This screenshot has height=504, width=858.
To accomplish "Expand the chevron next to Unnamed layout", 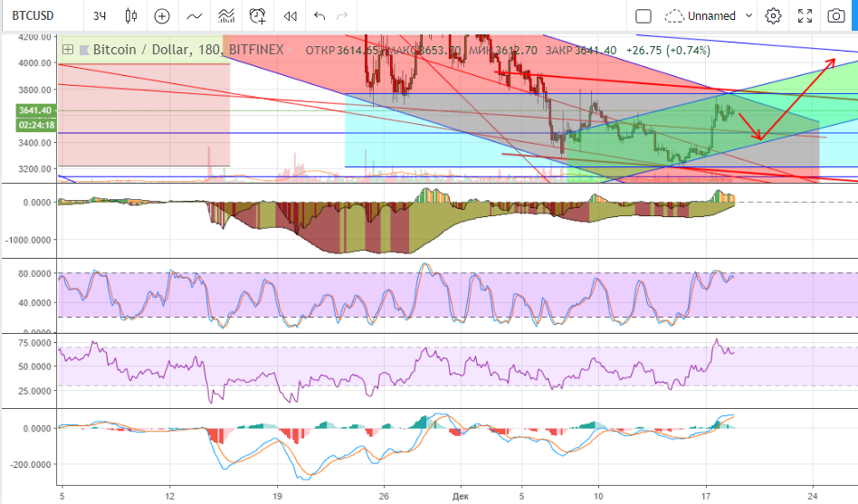I will pos(748,15).
